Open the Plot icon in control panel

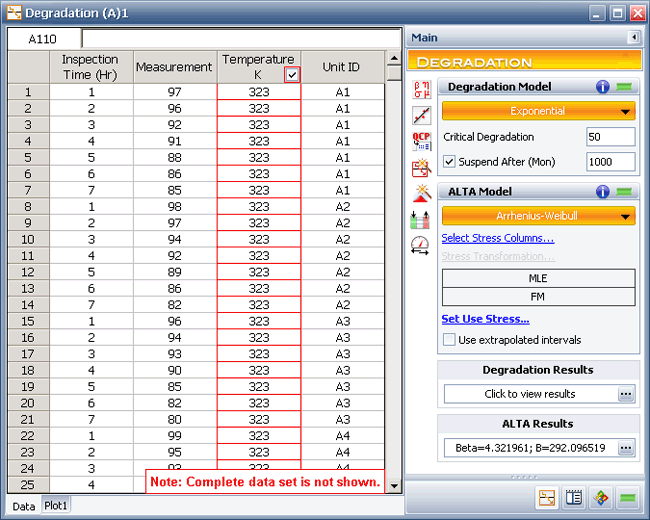tap(421, 114)
